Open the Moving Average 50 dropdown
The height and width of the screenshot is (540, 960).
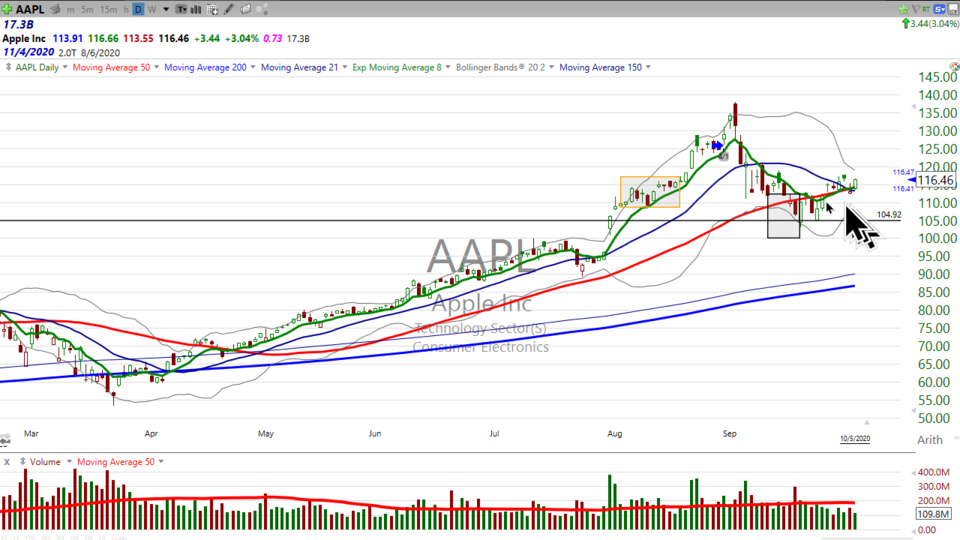[x=157, y=67]
